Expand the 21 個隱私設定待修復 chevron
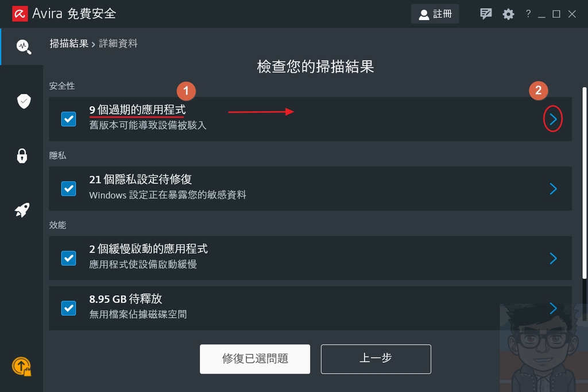 553,188
